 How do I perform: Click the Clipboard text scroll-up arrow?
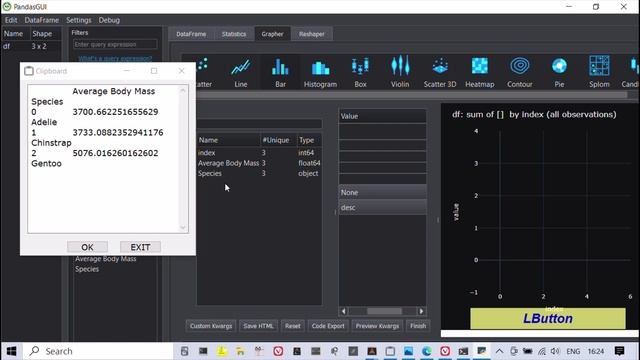click(183, 90)
